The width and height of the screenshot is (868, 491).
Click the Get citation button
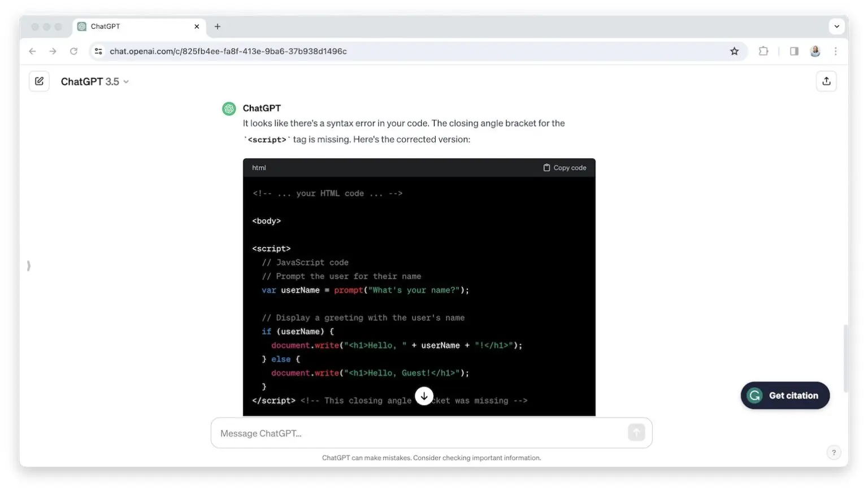(785, 396)
